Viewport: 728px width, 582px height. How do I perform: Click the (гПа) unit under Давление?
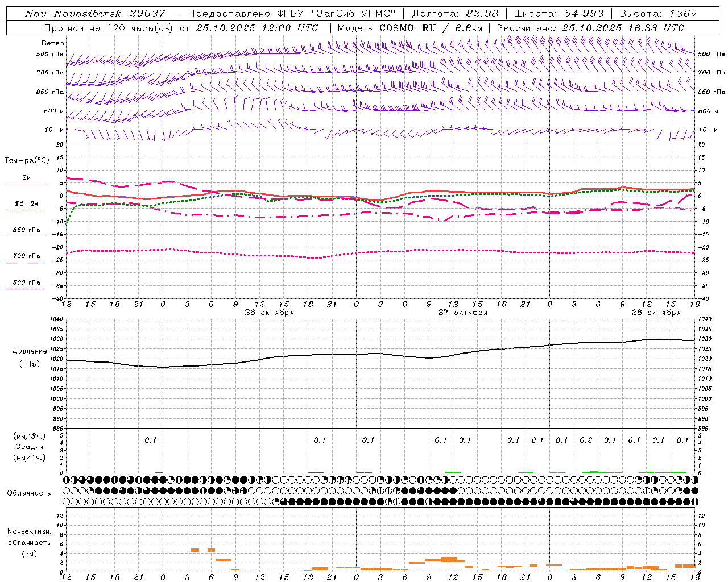[30, 364]
